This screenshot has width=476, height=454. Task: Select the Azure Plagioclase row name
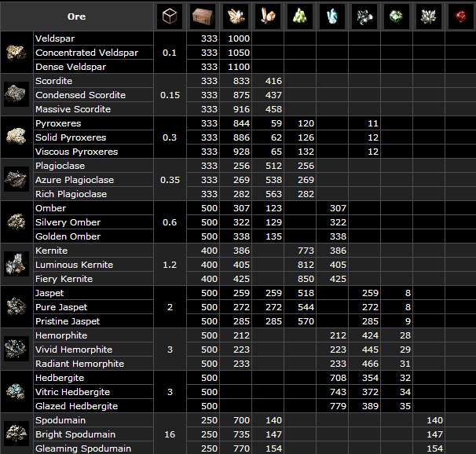point(74,180)
